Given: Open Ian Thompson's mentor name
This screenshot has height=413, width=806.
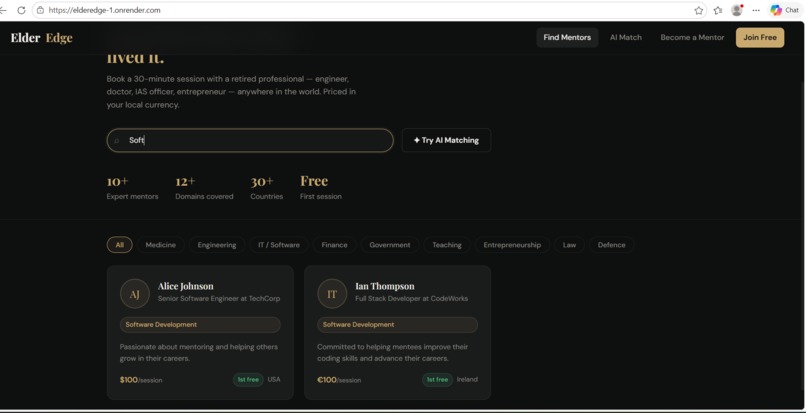Looking at the screenshot, I should click(x=384, y=286).
